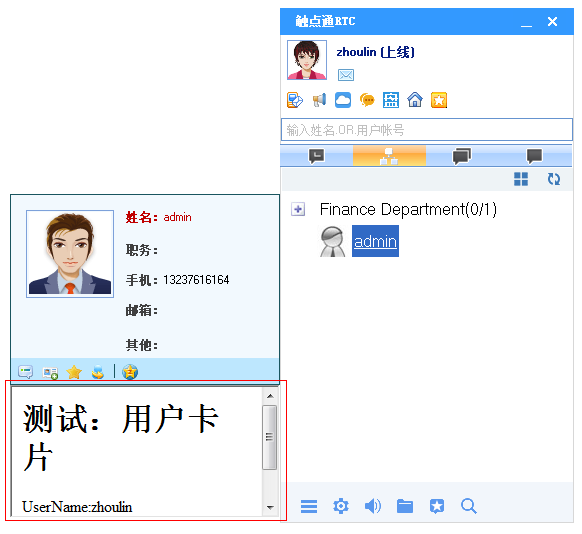This screenshot has height=534, width=582.
Task: Open the single speech bubble last tab
Action: (x=534, y=156)
